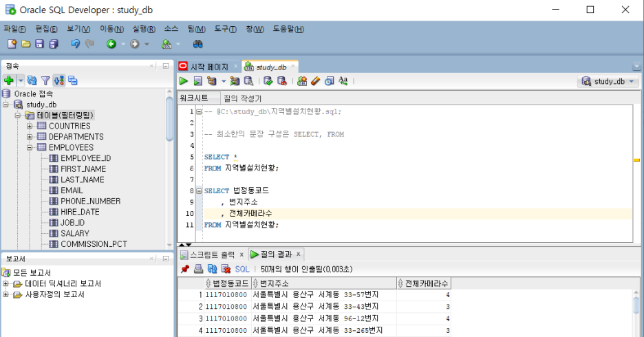The image size is (644, 337).
Task: Expand the 사용자정의 보고서 node
Action: (x=6, y=294)
